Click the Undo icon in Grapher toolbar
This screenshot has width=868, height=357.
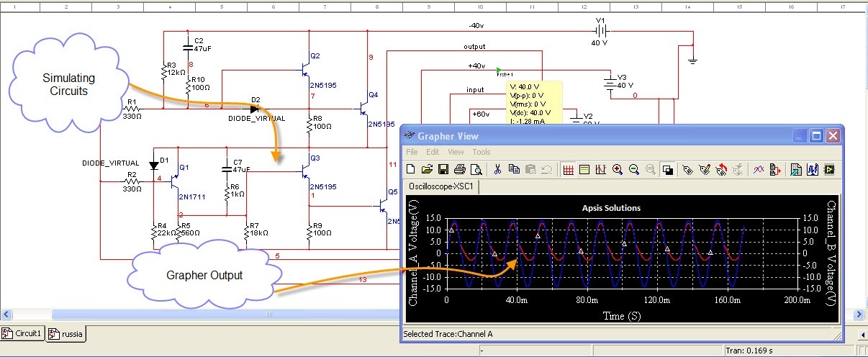(x=547, y=170)
